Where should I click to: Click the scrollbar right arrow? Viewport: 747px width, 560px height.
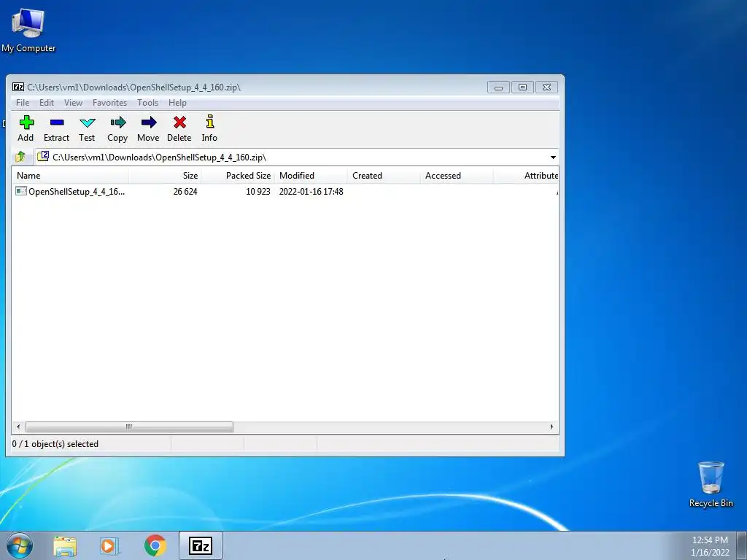pyautogui.click(x=551, y=427)
